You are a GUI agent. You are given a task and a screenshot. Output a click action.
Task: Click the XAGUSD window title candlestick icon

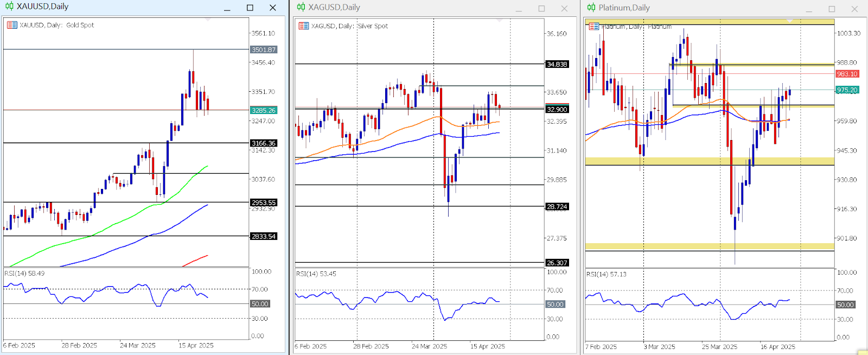[301, 7]
